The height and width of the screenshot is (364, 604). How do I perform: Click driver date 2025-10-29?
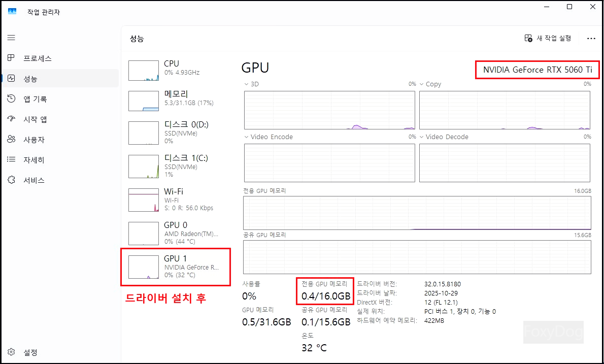tap(441, 293)
